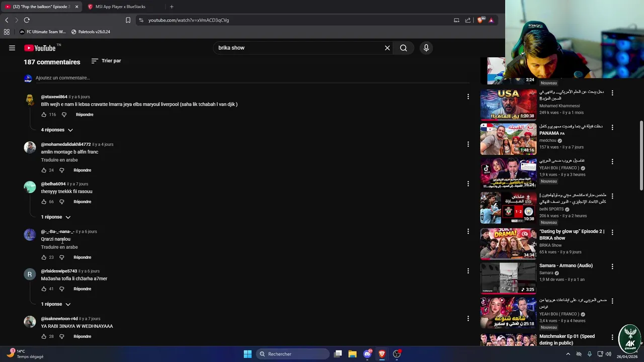
Task: Open the YouTube hamburger guide menu
Action: (x=12, y=48)
